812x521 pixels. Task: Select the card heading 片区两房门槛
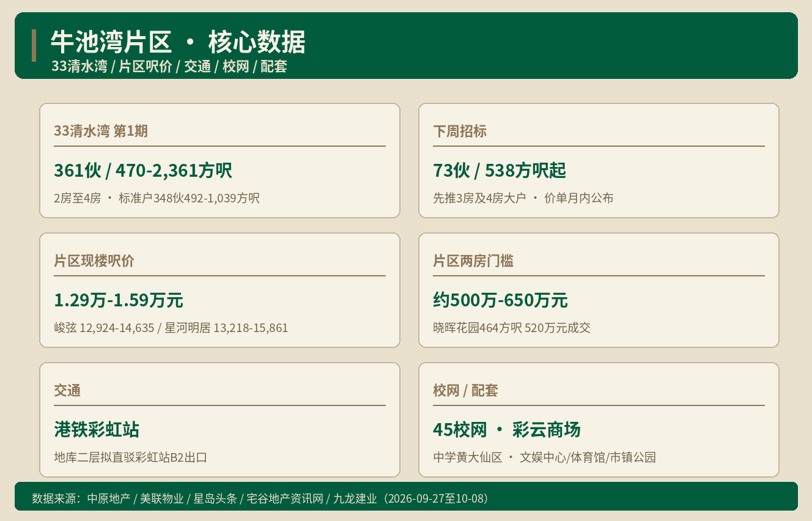coord(473,260)
